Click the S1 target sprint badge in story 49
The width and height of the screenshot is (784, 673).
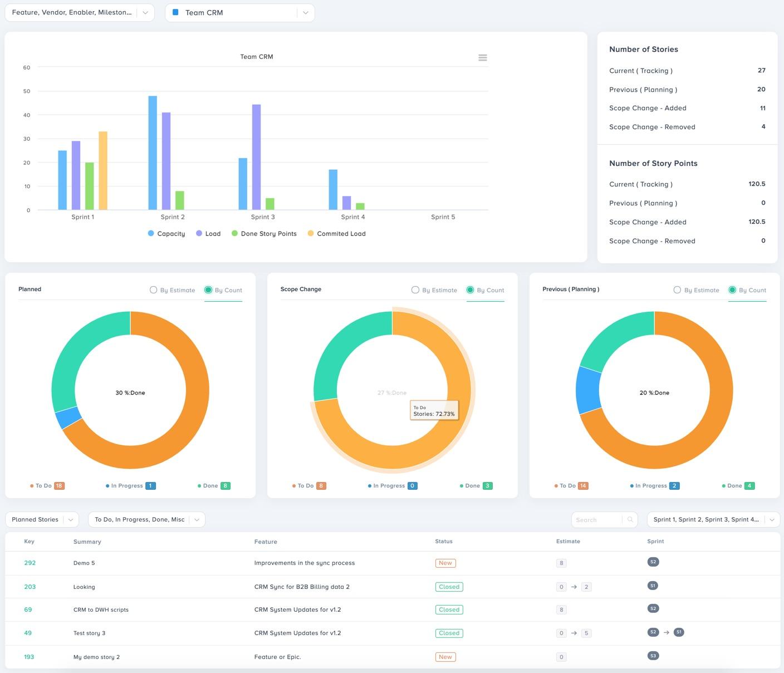coord(679,632)
